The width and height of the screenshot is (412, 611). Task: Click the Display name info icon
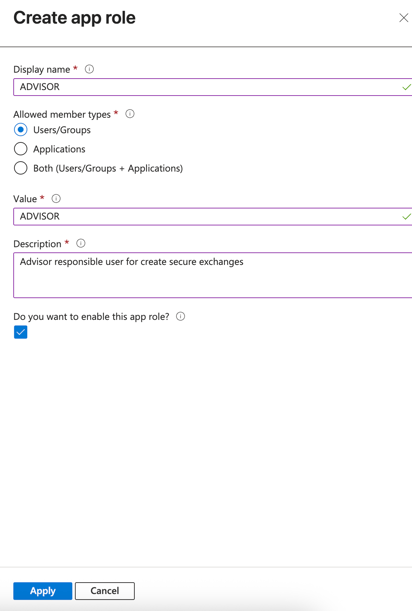(x=89, y=69)
